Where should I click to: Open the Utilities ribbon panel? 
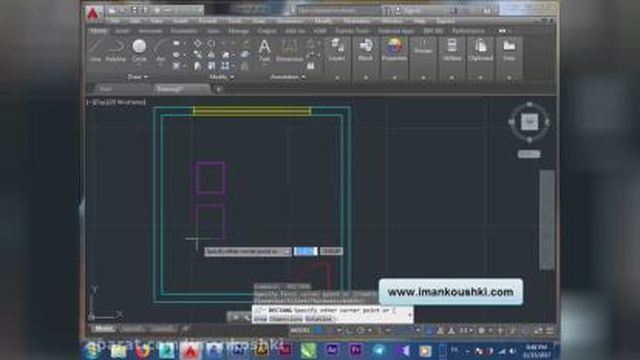(x=452, y=50)
